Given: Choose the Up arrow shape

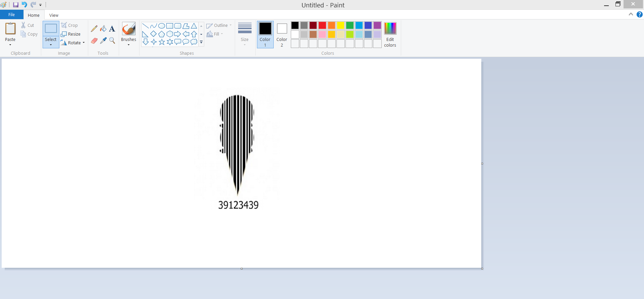Looking at the screenshot, I should [194, 34].
